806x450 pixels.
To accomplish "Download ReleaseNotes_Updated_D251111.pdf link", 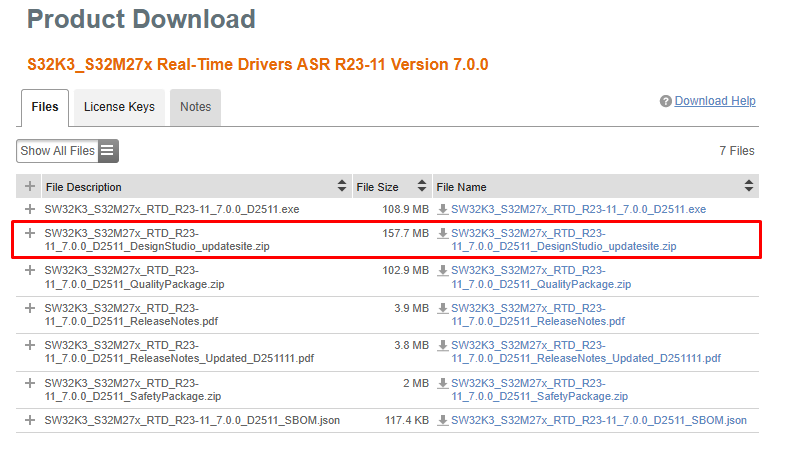I will click(586, 352).
